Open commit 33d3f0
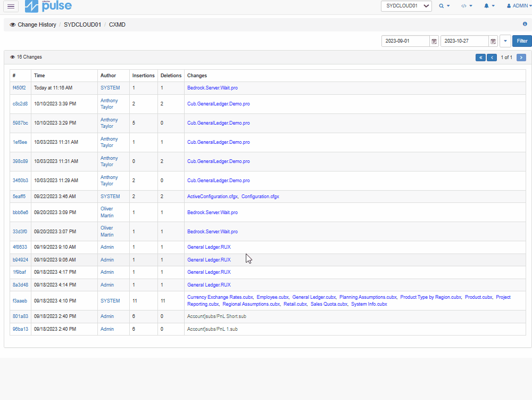Image resolution: width=532 pixels, height=400 pixels. coord(20,232)
